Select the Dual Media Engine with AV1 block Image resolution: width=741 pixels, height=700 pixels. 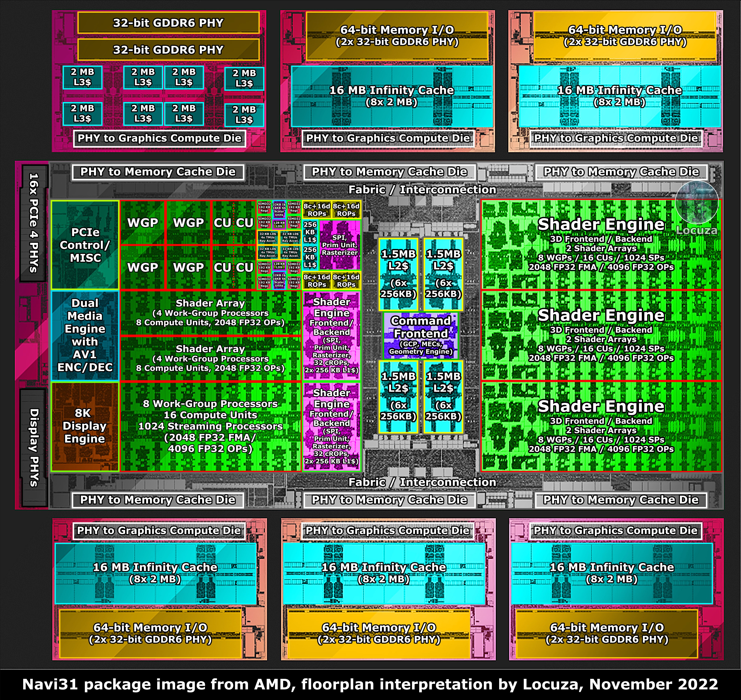[x=85, y=335]
